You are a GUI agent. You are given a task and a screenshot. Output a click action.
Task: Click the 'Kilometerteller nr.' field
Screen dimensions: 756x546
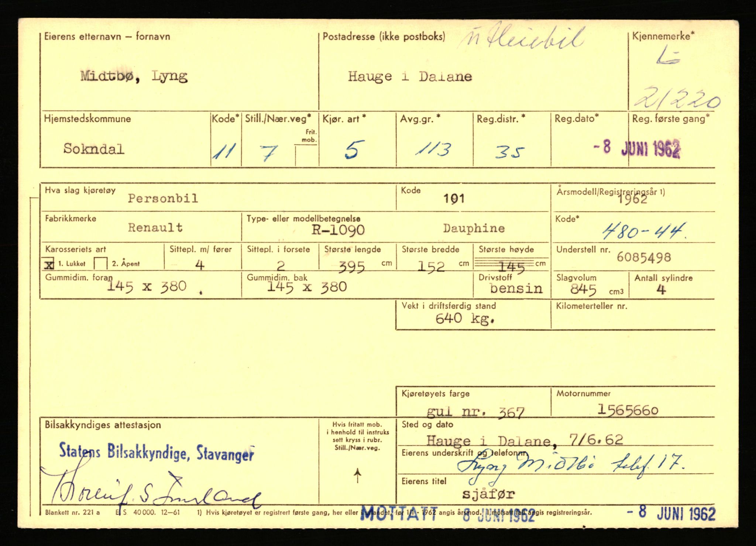point(633,315)
